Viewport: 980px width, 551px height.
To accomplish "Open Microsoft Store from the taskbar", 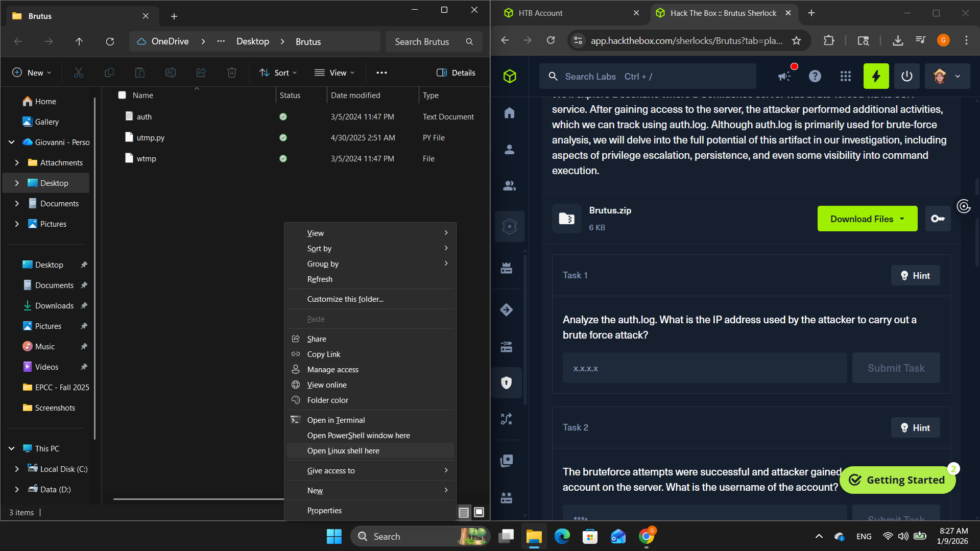I will tap(590, 536).
